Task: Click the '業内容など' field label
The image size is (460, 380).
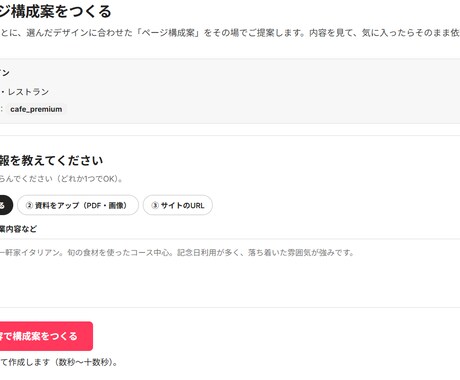Action: (18, 229)
